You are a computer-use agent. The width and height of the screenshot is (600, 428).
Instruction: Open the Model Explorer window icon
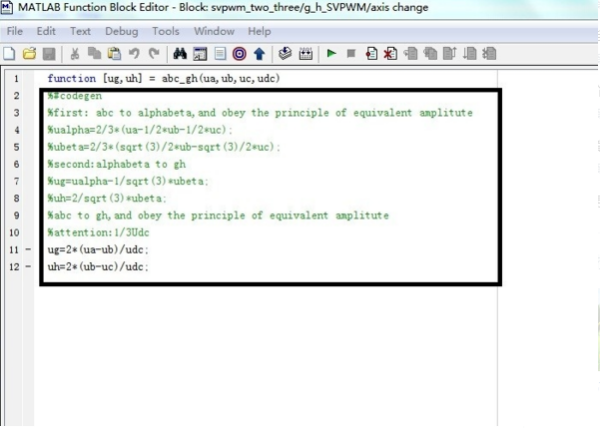click(200, 54)
